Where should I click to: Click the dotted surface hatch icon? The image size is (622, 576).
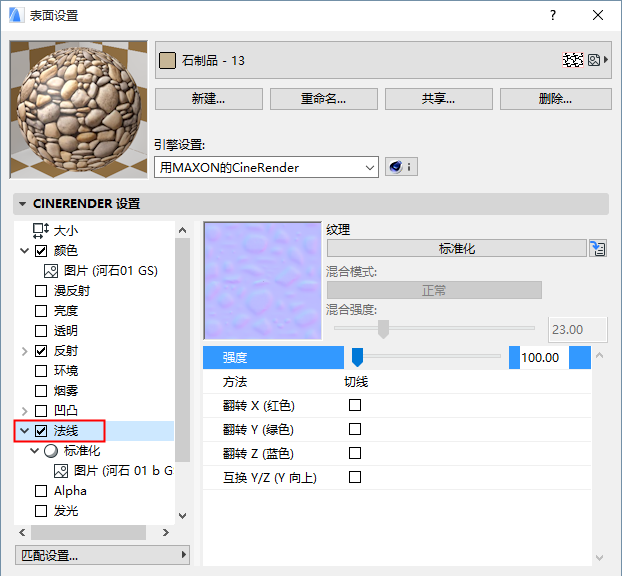point(573,60)
